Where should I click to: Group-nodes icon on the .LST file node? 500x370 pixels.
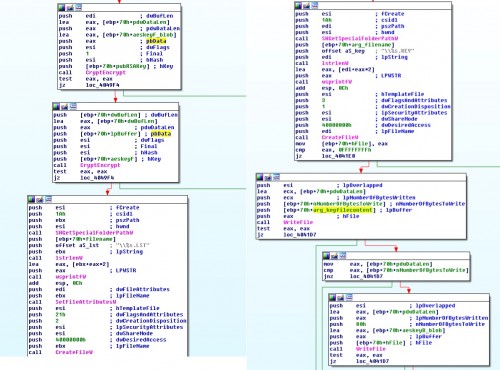click(48, 199)
